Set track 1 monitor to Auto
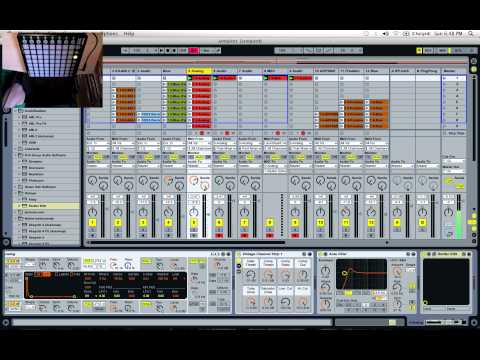480x360 pixels. pyautogui.click(x=98, y=157)
